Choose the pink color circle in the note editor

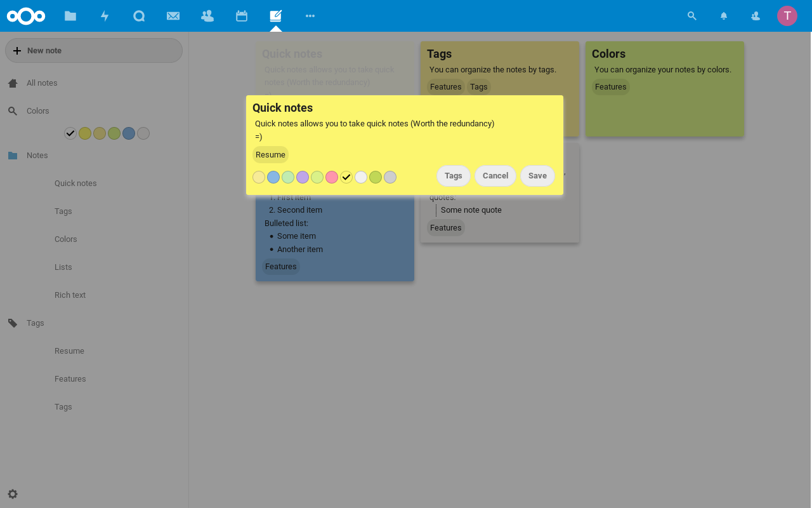332,177
